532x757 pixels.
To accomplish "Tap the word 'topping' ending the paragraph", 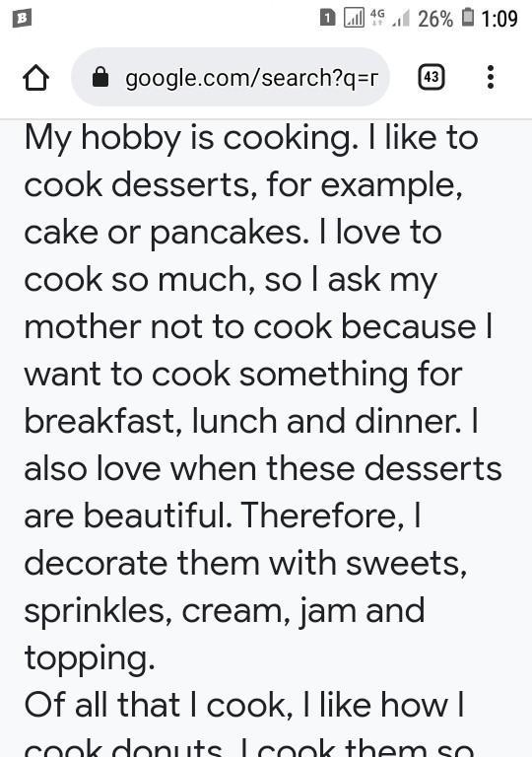I will [x=90, y=659].
